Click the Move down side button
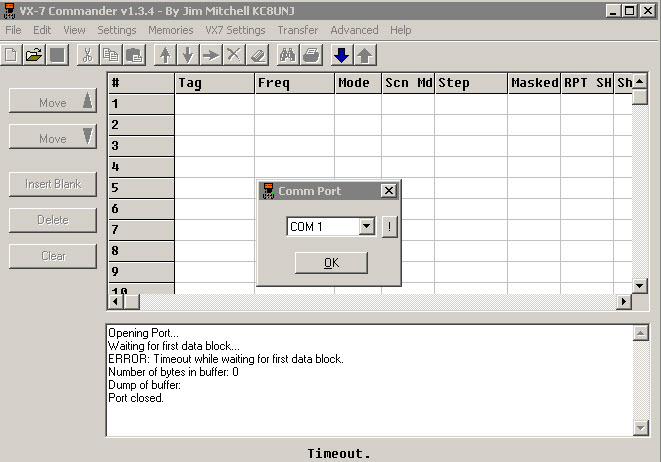Image resolution: width=661 pixels, height=462 pixels. [x=53, y=137]
